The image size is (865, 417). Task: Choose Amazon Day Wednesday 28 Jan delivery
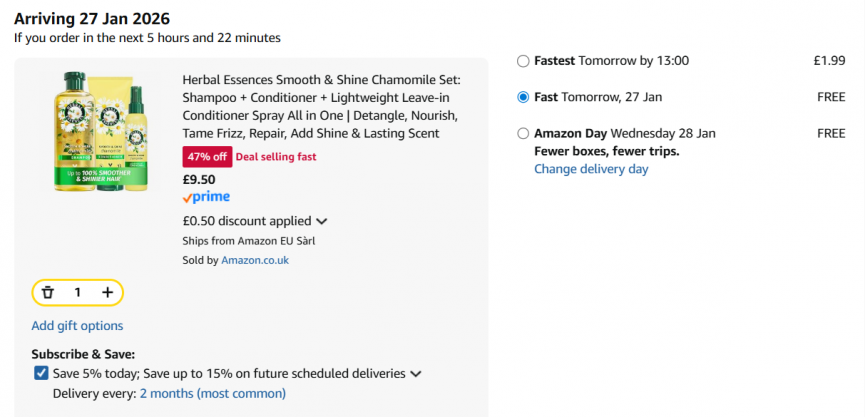pos(523,133)
